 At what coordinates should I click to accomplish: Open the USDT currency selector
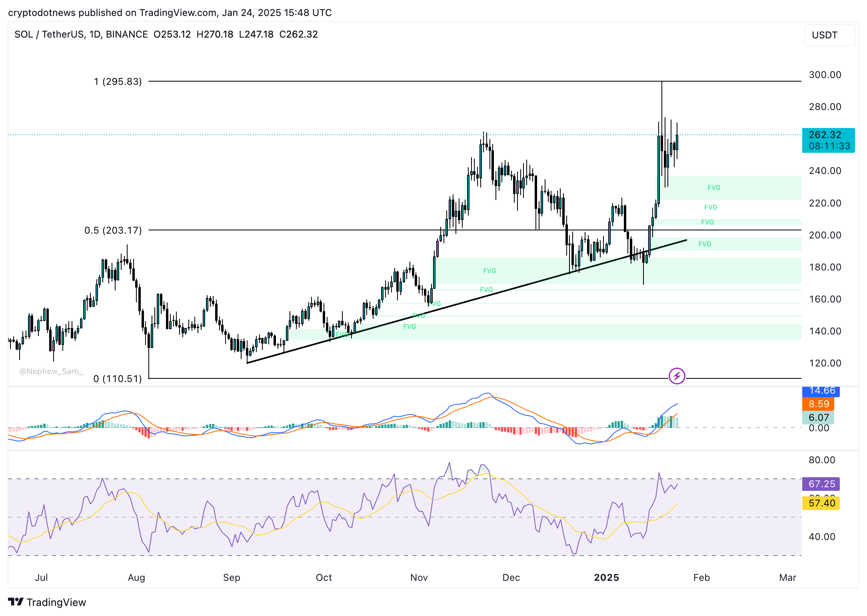tap(829, 35)
